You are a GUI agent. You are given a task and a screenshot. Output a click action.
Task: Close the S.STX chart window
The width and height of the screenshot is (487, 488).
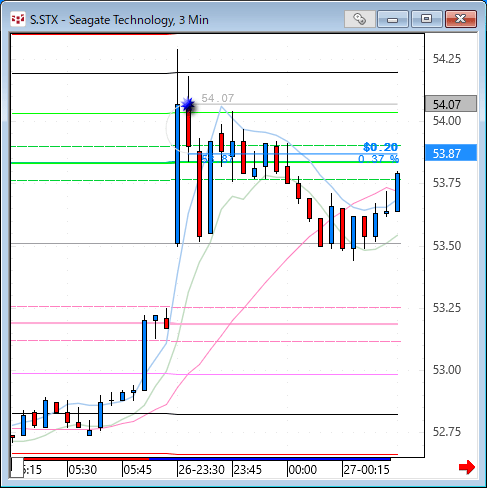pyautogui.click(x=461, y=19)
